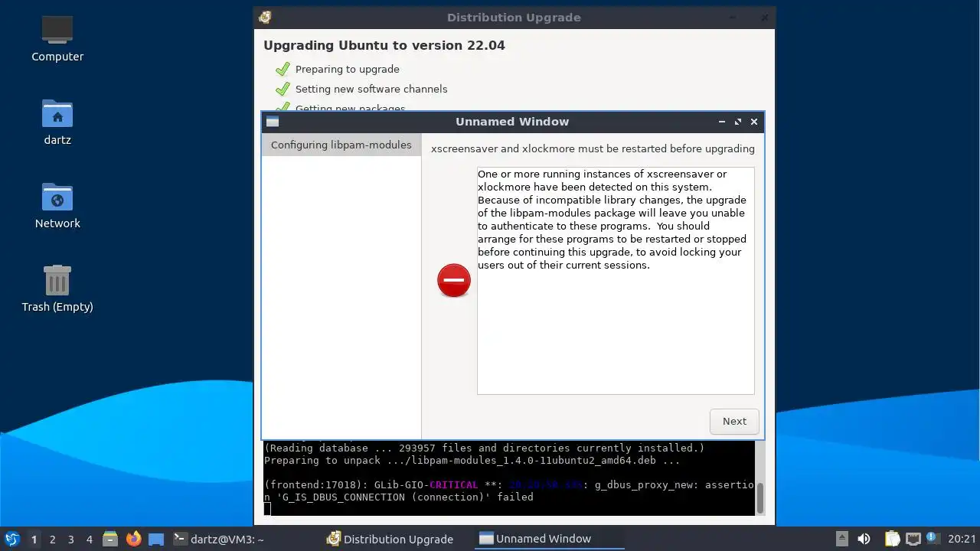This screenshot has width=980, height=551.
Task: Launch Firefox from the panel
Action: coord(133,539)
